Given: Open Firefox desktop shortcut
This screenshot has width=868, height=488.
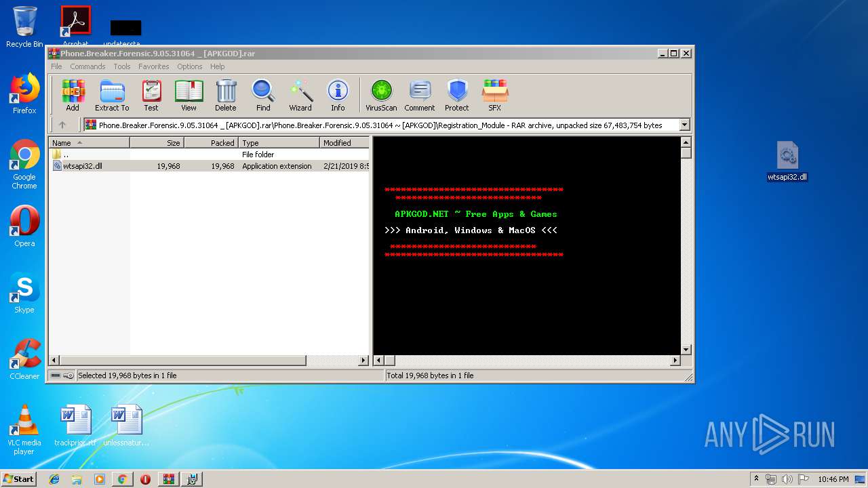Looking at the screenshot, I should [24, 94].
